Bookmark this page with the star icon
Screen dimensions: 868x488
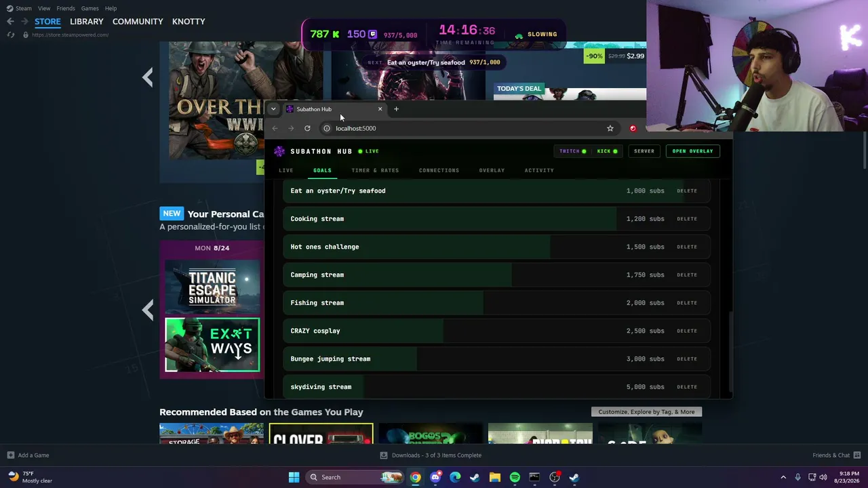(x=610, y=128)
